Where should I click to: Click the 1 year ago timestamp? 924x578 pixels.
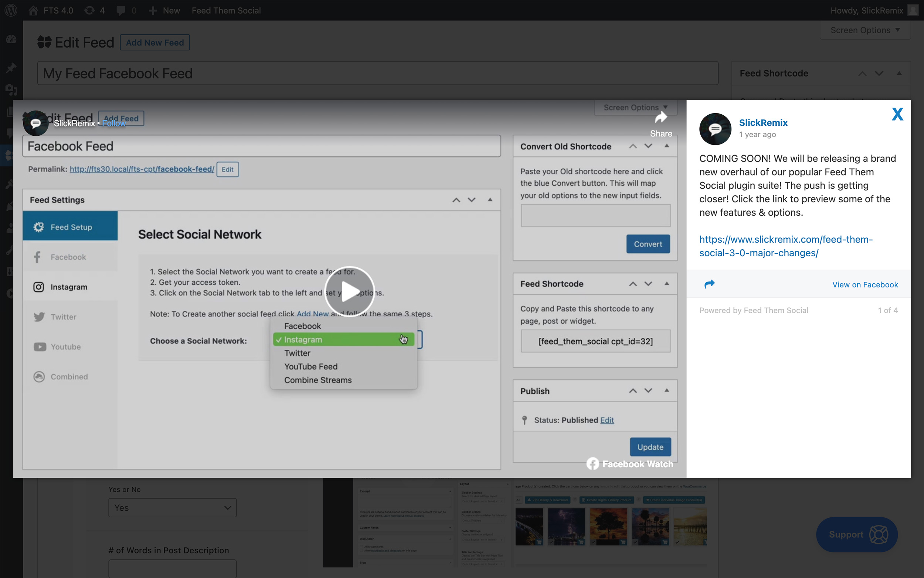[757, 135]
